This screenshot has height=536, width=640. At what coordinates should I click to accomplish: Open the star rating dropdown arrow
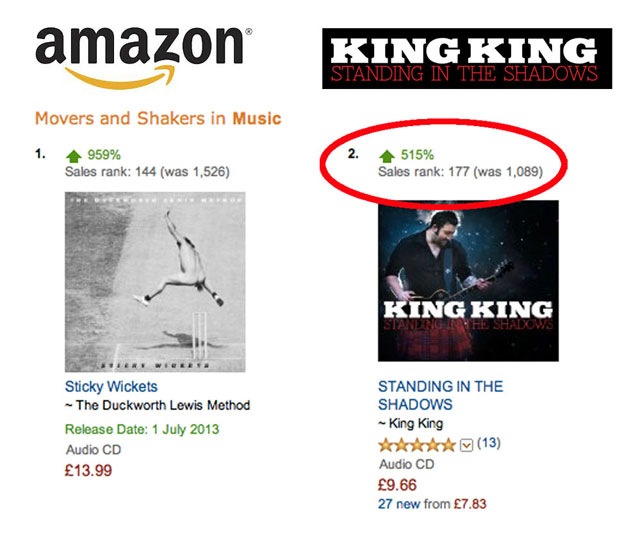(466, 445)
